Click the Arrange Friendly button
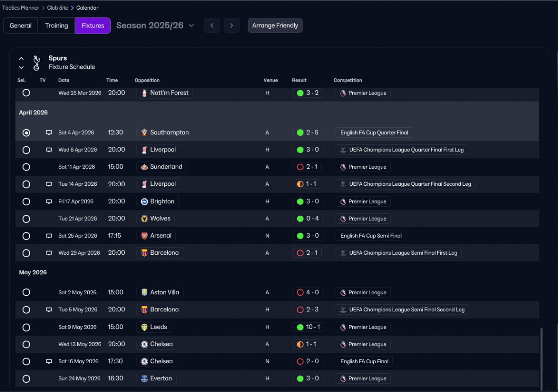Screen dimensions: 558x392 (x=275, y=25)
